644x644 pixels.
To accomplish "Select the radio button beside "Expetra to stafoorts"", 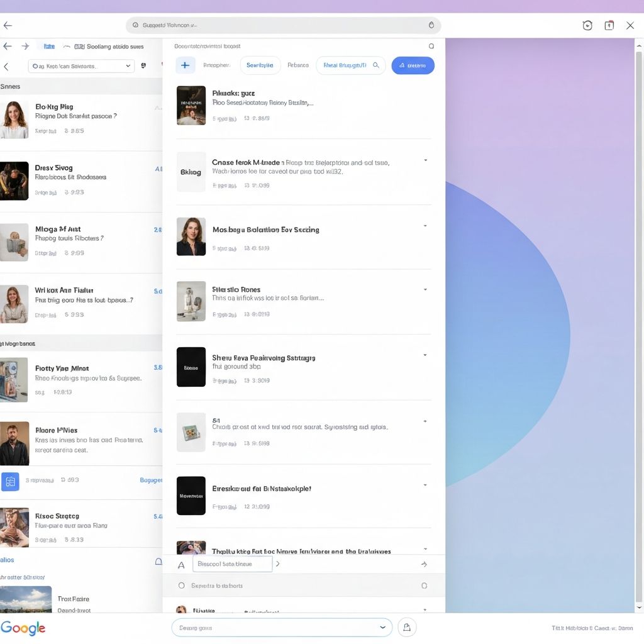I will pos(182,586).
